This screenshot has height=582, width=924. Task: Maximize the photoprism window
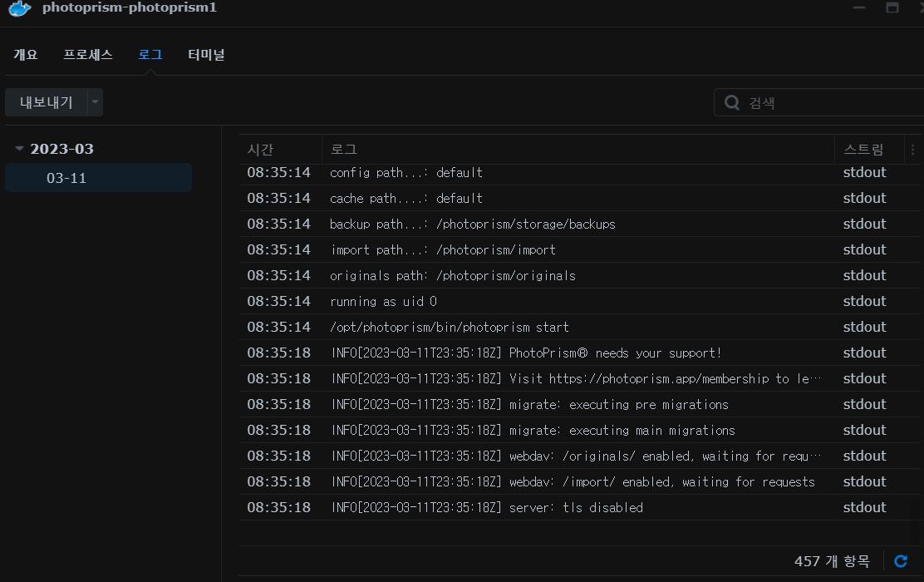click(892, 7)
